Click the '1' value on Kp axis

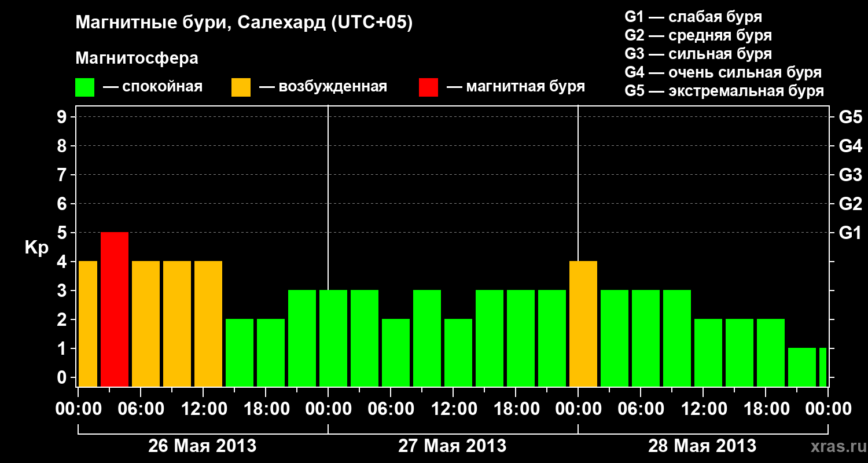[x=63, y=348]
